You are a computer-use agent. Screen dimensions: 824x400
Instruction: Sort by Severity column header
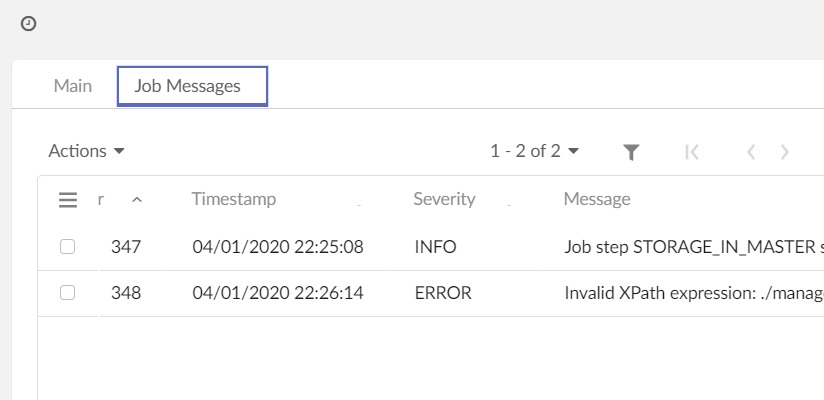tap(444, 199)
